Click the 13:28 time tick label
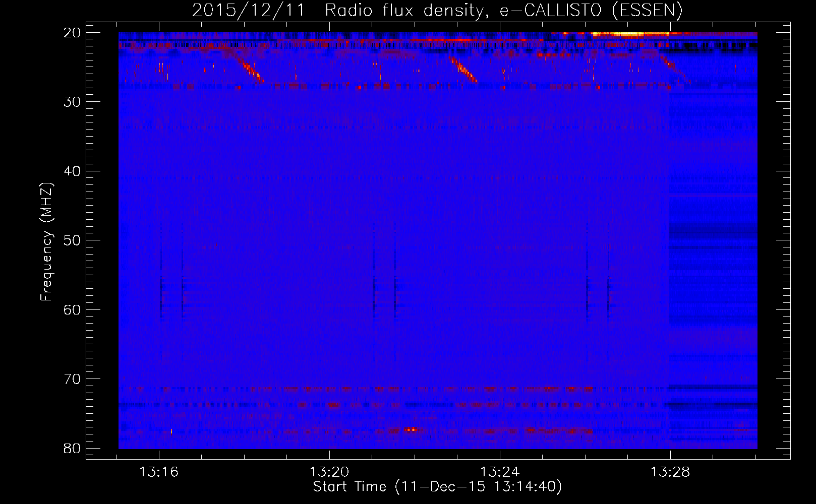 (x=670, y=472)
